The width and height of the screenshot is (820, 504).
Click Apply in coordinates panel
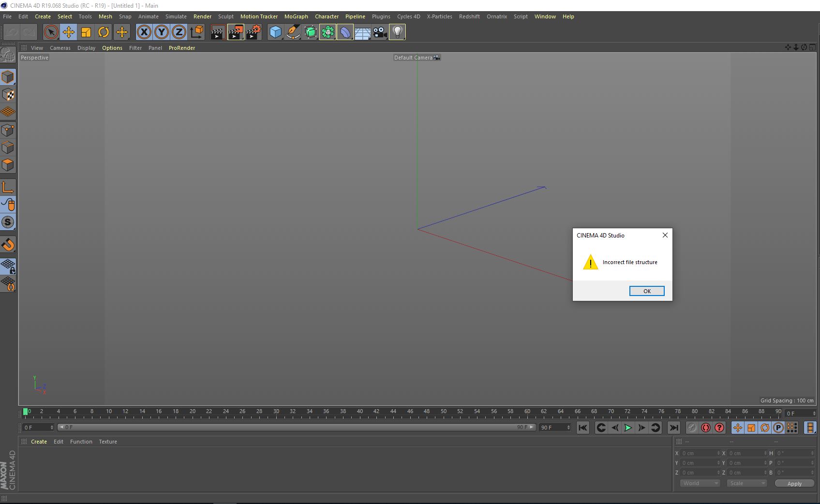click(x=794, y=483)
